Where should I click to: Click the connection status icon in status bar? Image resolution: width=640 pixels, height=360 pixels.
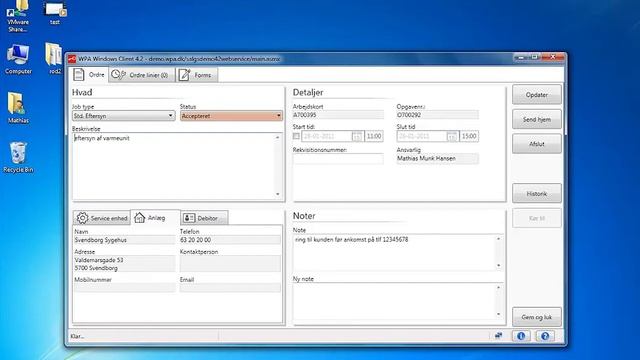pos(498,336)
